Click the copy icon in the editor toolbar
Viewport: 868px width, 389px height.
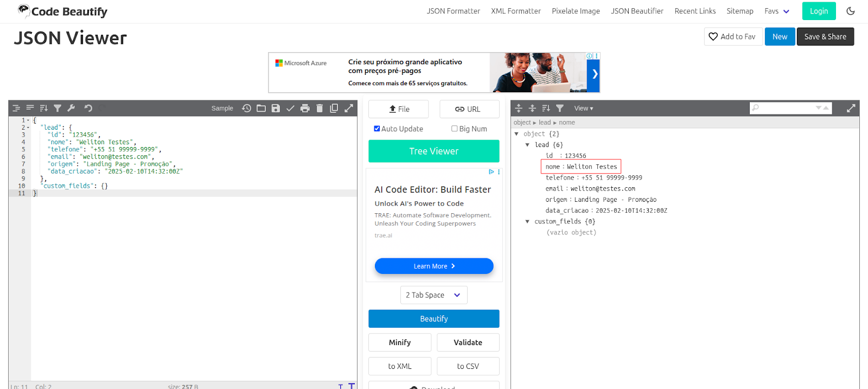click(x=334, y=109)
